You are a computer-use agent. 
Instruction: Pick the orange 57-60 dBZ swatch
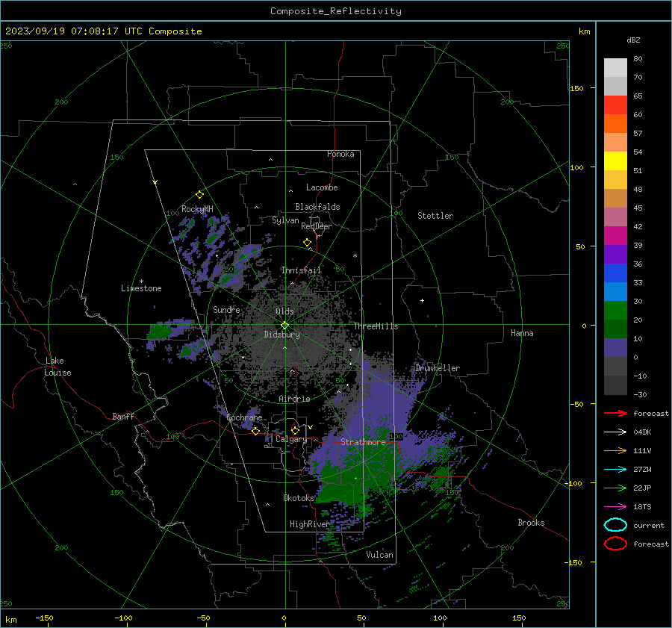615,123
